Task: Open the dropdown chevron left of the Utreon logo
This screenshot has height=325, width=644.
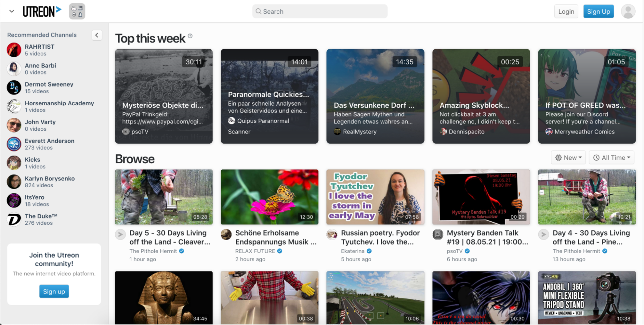Action: coord(11,11)
